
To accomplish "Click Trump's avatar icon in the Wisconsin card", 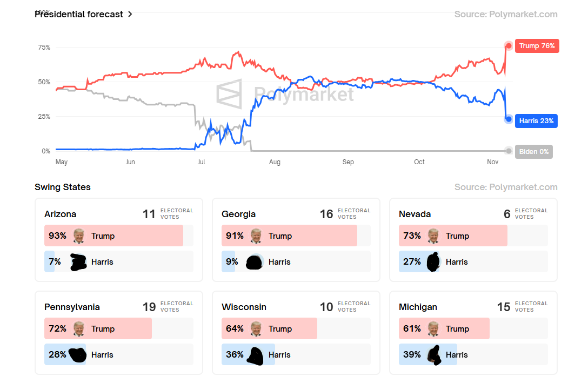I will tap(256, 328).
